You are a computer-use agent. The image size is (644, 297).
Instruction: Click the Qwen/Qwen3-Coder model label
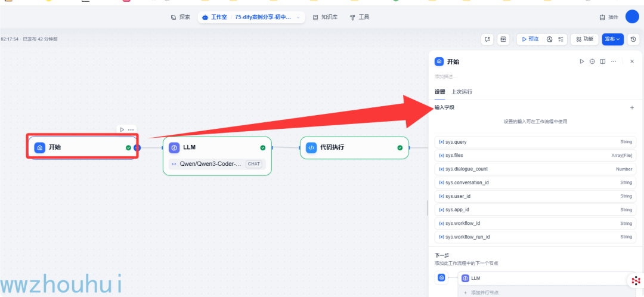[210, 163]
